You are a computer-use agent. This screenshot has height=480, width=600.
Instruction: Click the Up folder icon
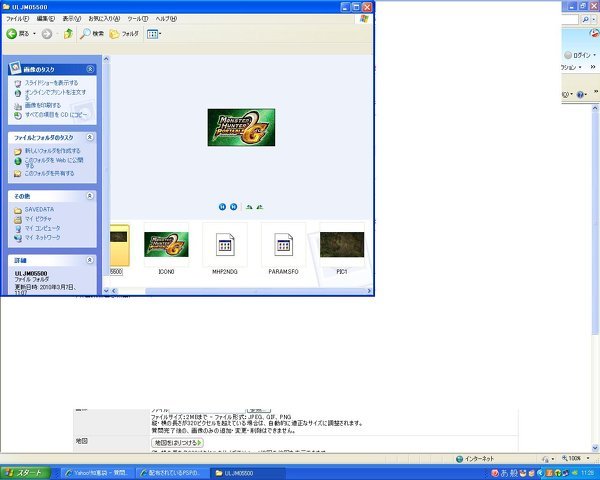click(68, 33)
